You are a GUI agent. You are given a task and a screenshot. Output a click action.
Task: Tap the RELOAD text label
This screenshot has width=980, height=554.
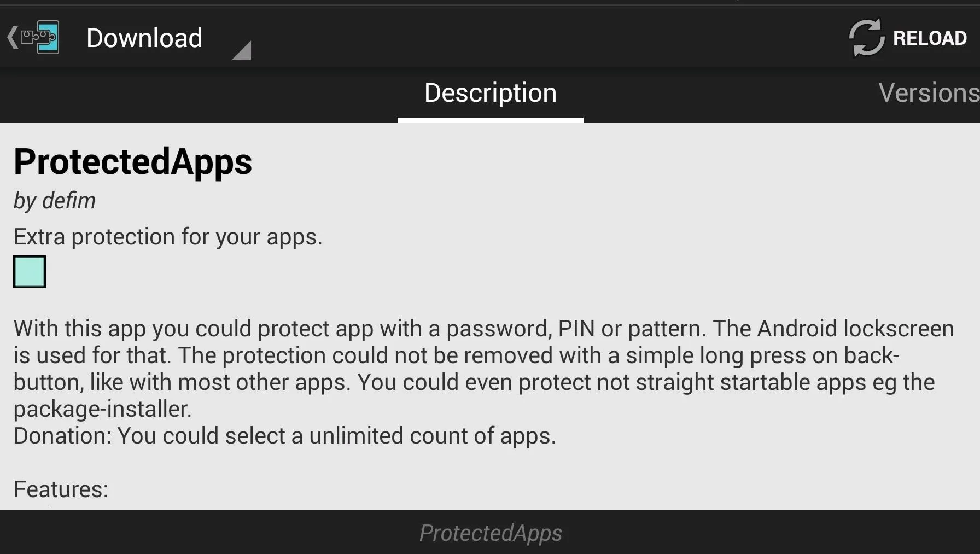930,38
